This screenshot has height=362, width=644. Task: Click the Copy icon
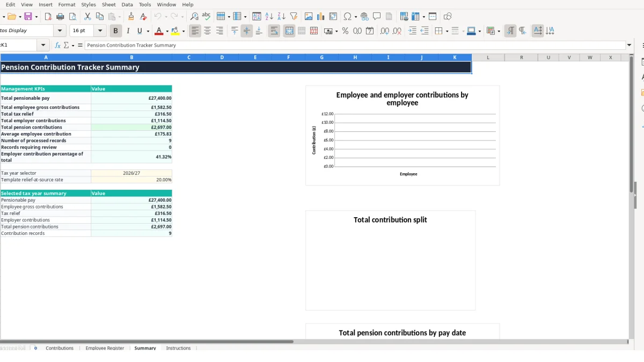coord(99,17)
